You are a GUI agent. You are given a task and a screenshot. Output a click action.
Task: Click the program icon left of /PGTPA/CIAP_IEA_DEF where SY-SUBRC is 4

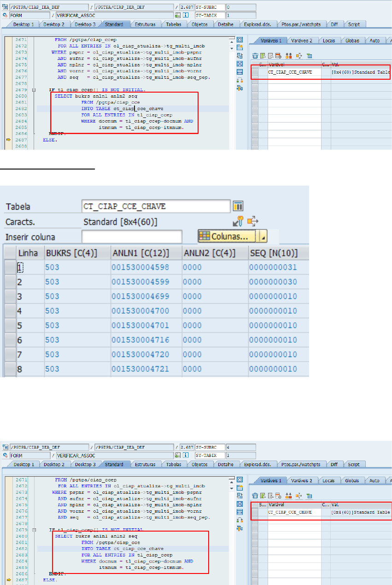pos(6,447)
